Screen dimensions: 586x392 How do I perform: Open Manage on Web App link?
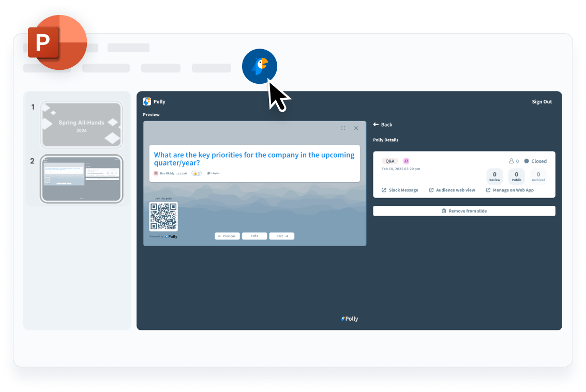click(509, 190)
